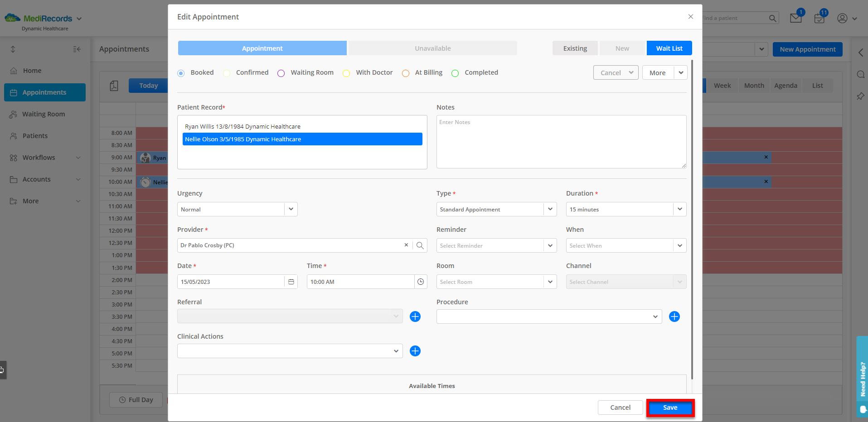Open the time picker clock icon
The width and height of the screenshot is (868, 422).
click(421, 282)
